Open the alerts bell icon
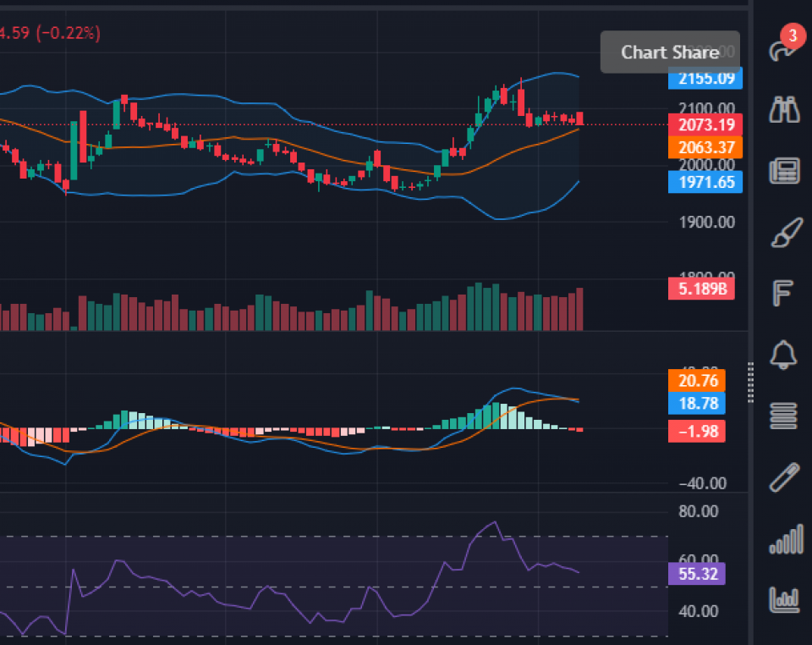The image size is (812, 645). pyautogui.click(x=783, y=355)
